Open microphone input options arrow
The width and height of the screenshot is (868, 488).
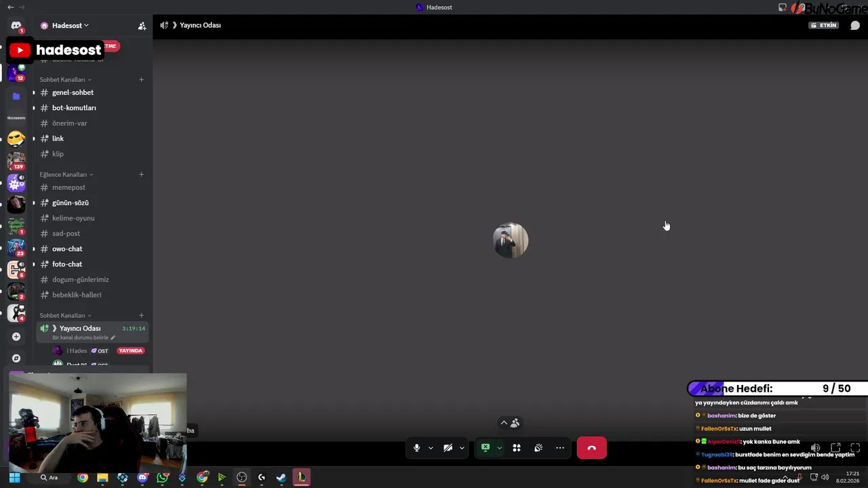click(431, 448)
